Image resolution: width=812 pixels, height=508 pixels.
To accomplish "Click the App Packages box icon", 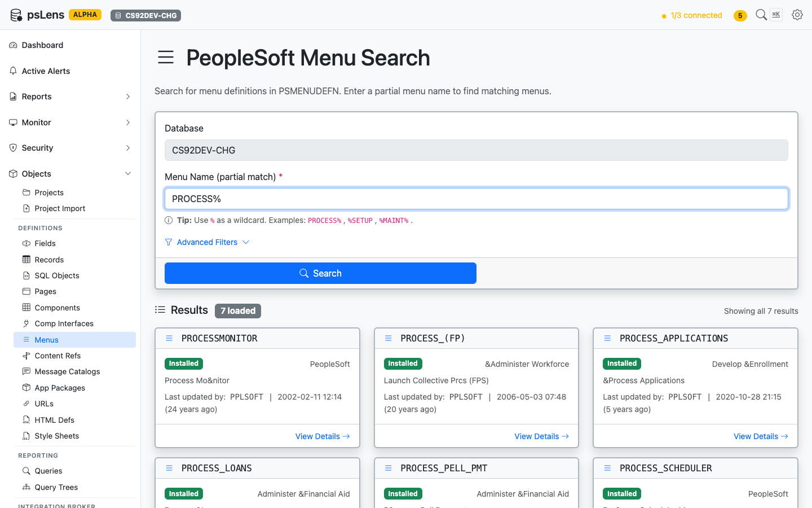I will tap(27, 388).
